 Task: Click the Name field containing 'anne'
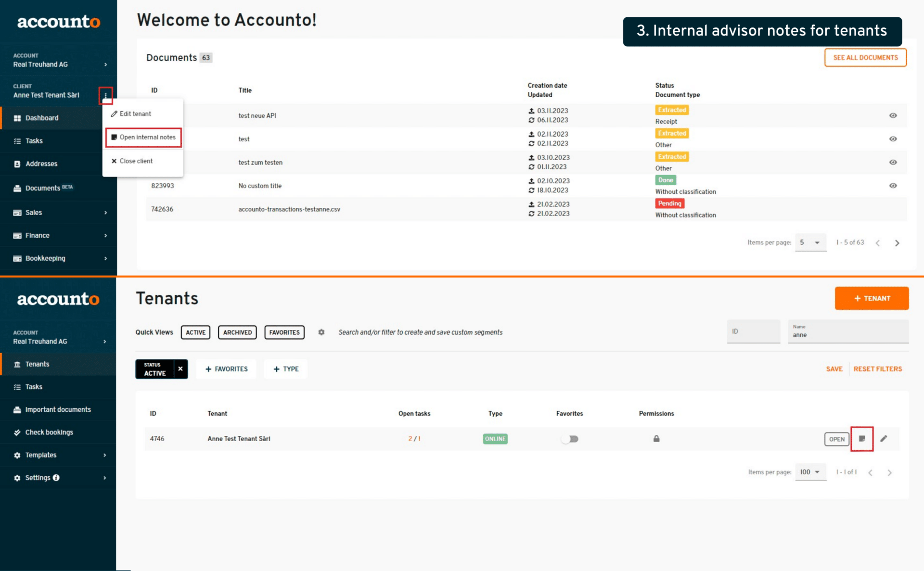(x=848, y=331)
